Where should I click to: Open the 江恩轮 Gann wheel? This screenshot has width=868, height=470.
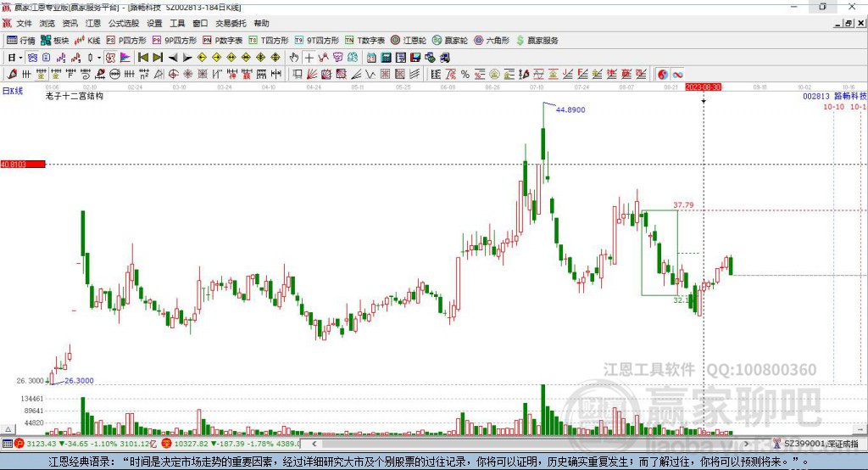pyautogui.click(x=409, y=41)
